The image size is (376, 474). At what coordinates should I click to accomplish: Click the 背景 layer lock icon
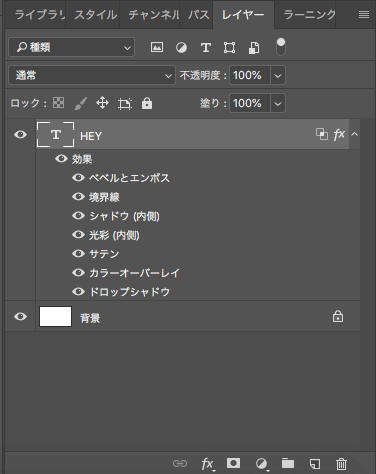click(x=338, y=316)
